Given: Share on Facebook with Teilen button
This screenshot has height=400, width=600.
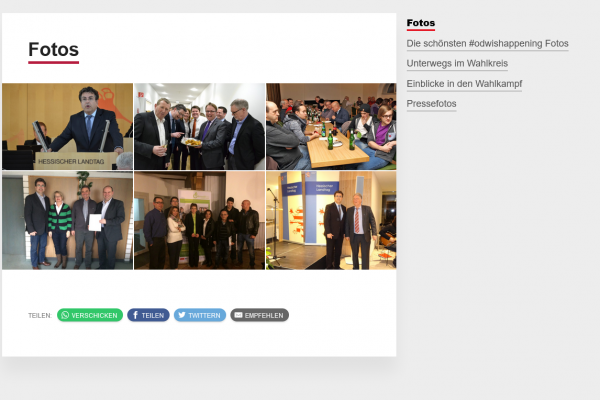Looking at the screenshot, I should coord(148,315).
